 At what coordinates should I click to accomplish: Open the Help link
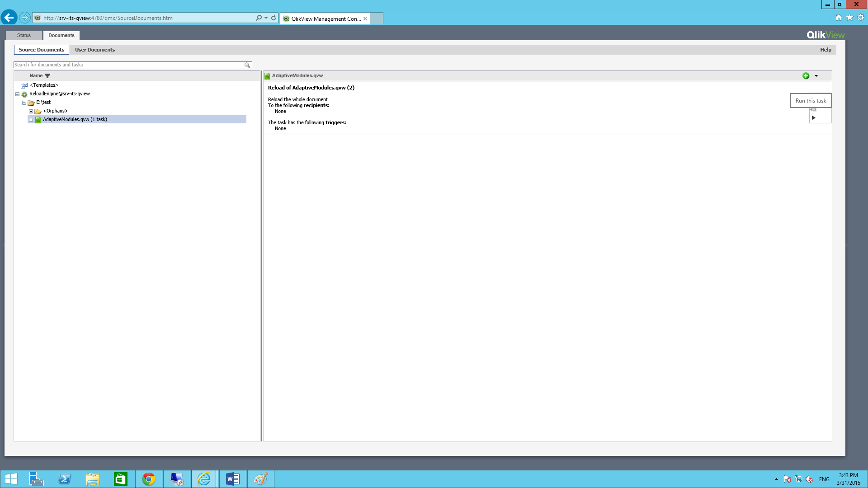coord(826,50)
